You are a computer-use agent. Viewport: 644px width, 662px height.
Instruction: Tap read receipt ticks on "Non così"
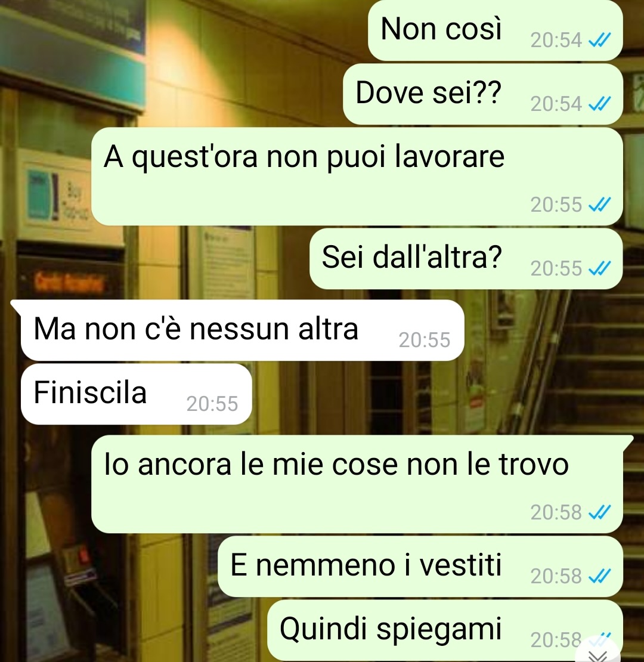600,40
